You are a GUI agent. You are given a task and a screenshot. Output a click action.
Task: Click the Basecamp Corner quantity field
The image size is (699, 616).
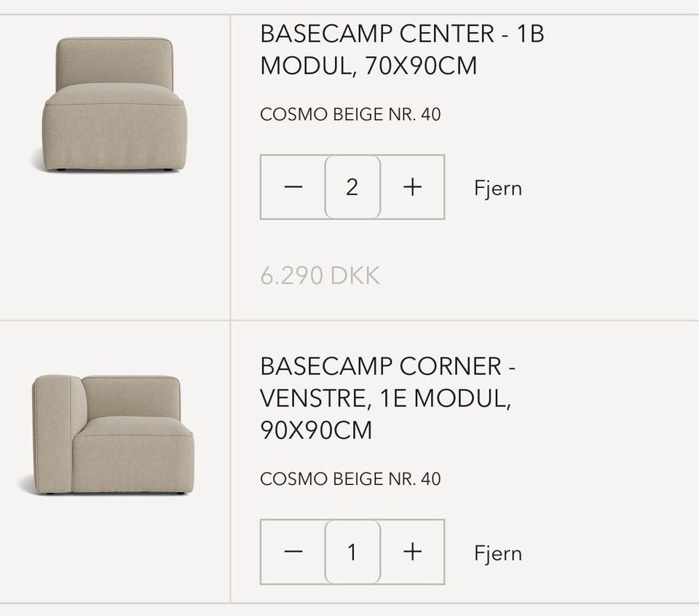tap(352, 552)
